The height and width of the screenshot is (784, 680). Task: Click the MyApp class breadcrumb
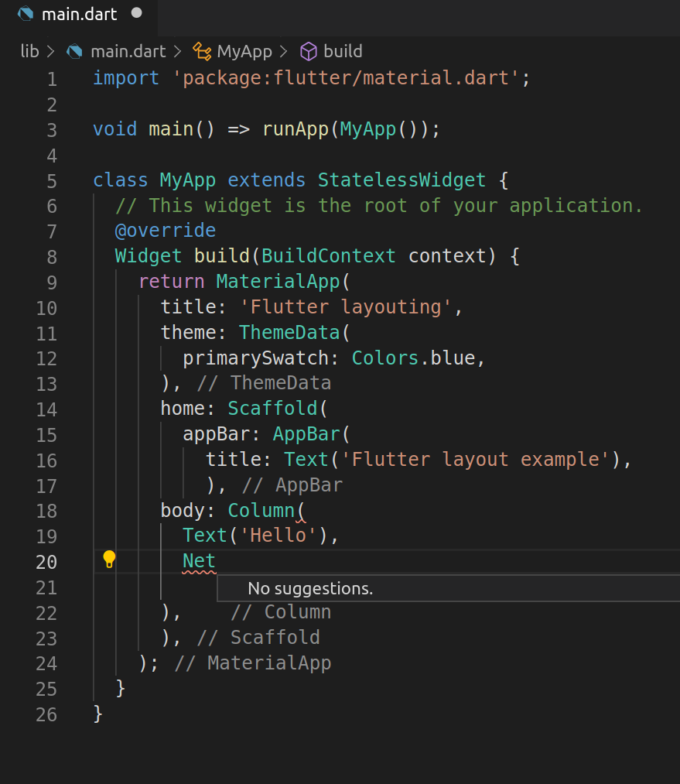click(x=244, y=52)
